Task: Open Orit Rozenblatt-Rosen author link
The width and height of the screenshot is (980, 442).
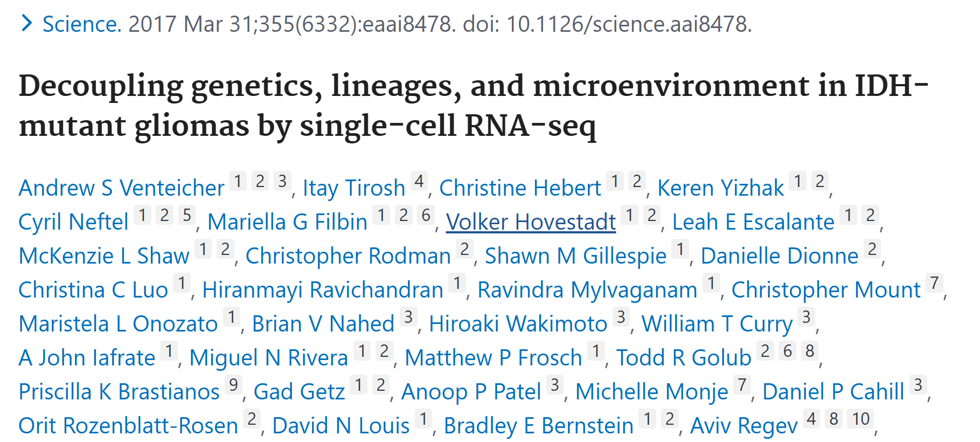Action: coord(128,426)
